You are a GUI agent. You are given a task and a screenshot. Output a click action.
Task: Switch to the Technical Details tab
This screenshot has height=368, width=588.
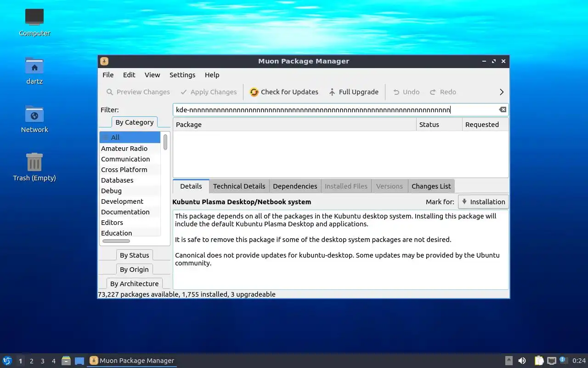pyautogui.click(x=239, y=186)
